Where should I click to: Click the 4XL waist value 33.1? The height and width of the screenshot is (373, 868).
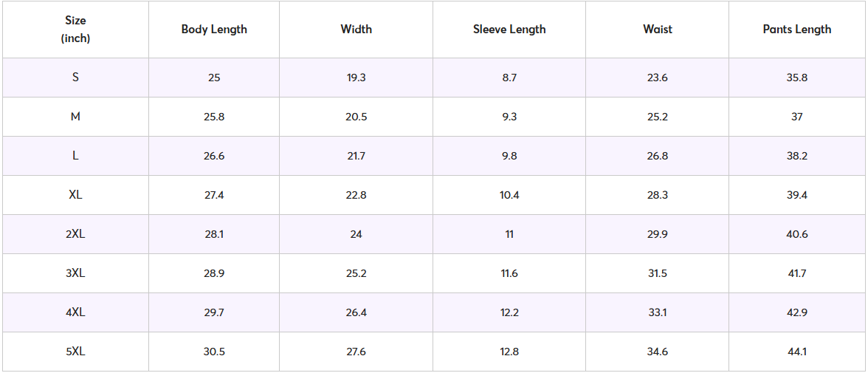click(x=657, y=312)
